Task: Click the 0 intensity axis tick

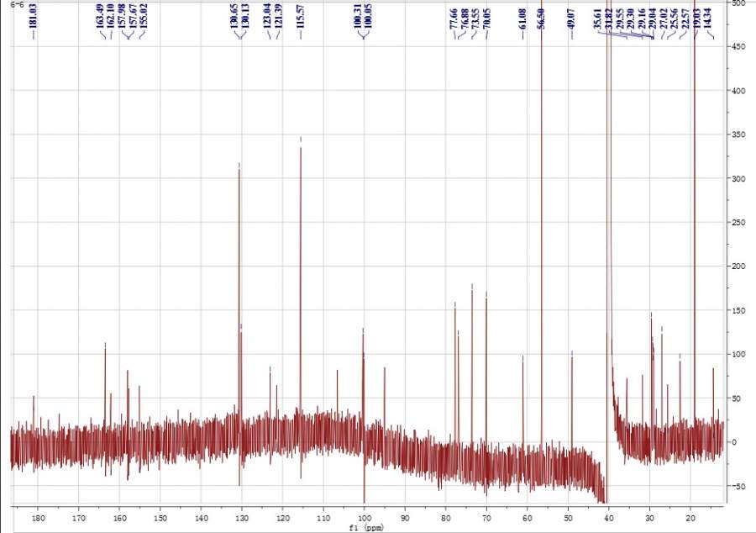Action: (x=734, y=442)
